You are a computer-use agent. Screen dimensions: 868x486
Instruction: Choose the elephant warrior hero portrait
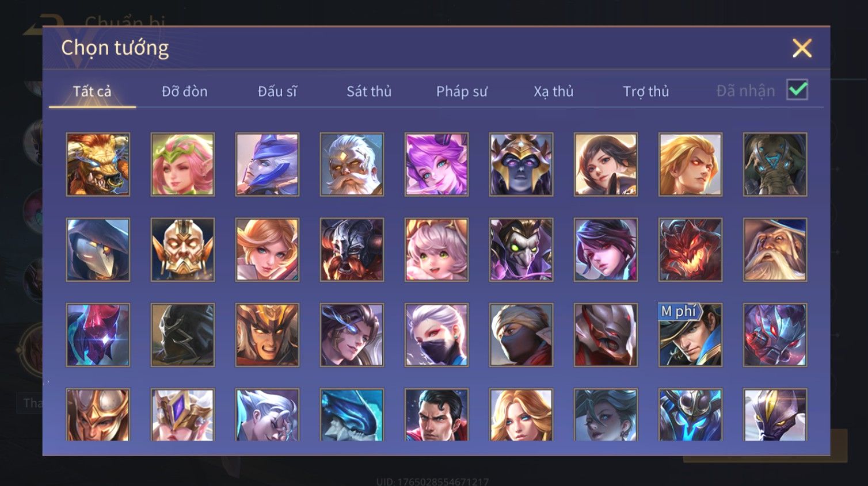click(x=775, y=164)
